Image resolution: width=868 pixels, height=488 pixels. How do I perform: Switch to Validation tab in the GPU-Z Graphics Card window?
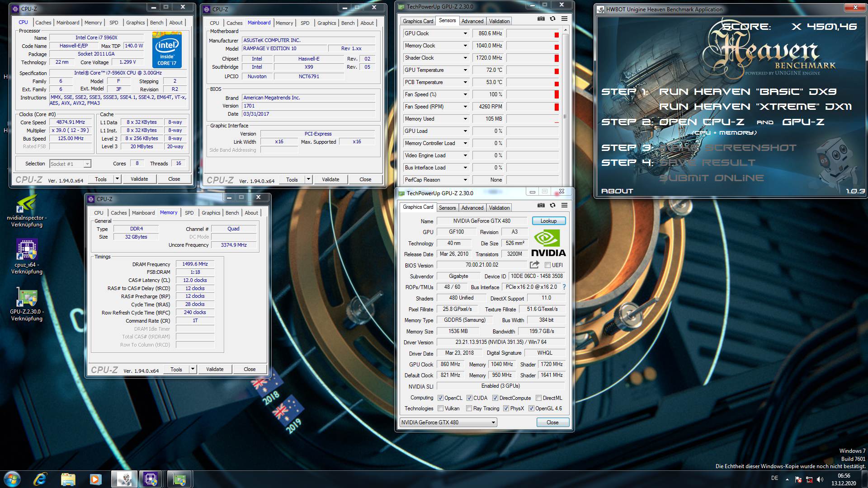[499, 208]
